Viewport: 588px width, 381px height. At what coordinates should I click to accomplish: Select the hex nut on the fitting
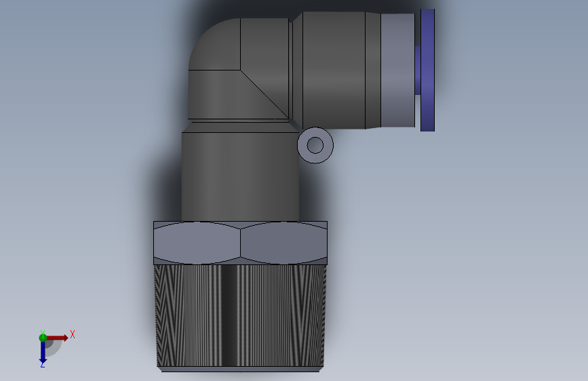pos(240,243)
